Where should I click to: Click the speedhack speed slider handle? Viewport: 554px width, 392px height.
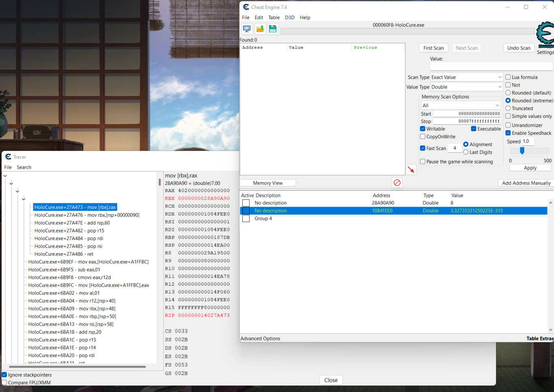tap(522, 151)
